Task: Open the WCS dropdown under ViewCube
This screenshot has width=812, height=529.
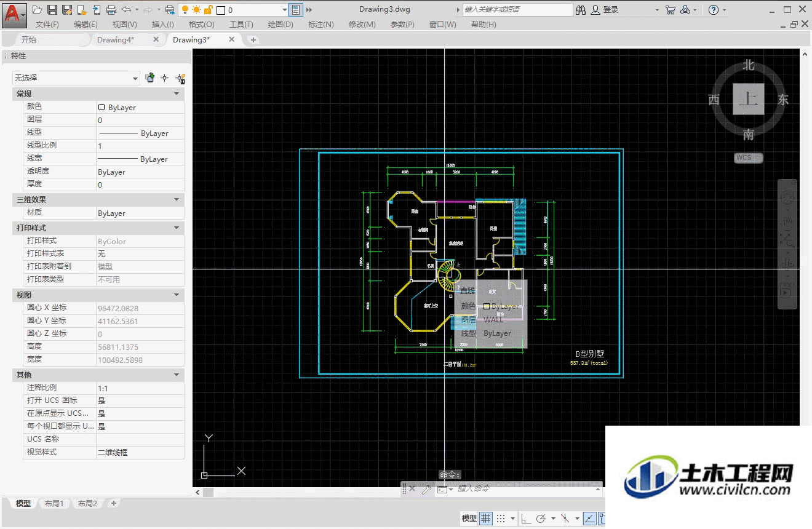Action: coord(749,157)
